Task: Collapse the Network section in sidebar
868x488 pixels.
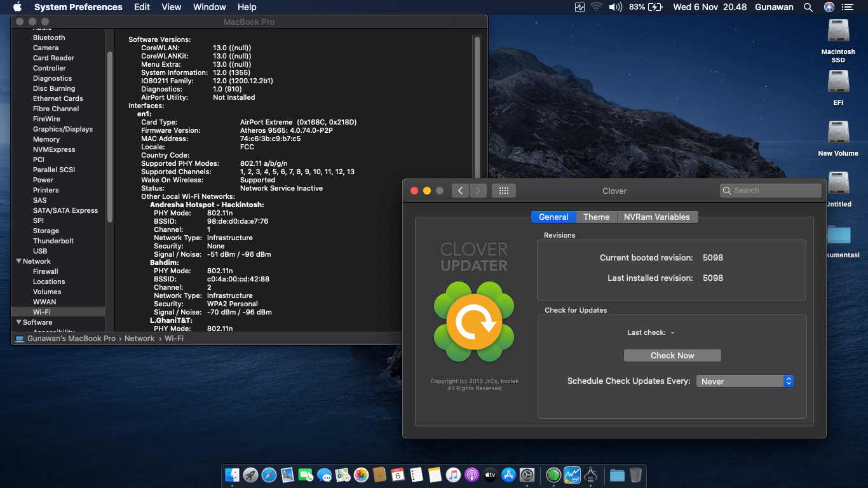Action: [x=18, y=261]
